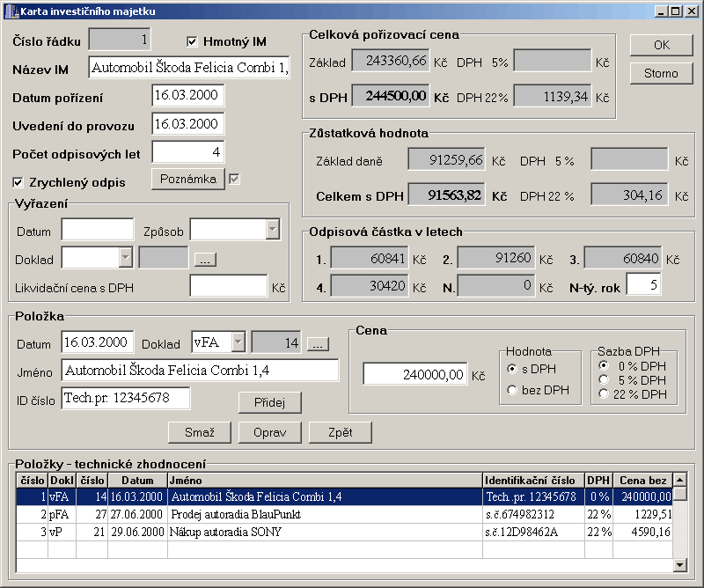Select the s DPH radio button

tap(512, 369)
